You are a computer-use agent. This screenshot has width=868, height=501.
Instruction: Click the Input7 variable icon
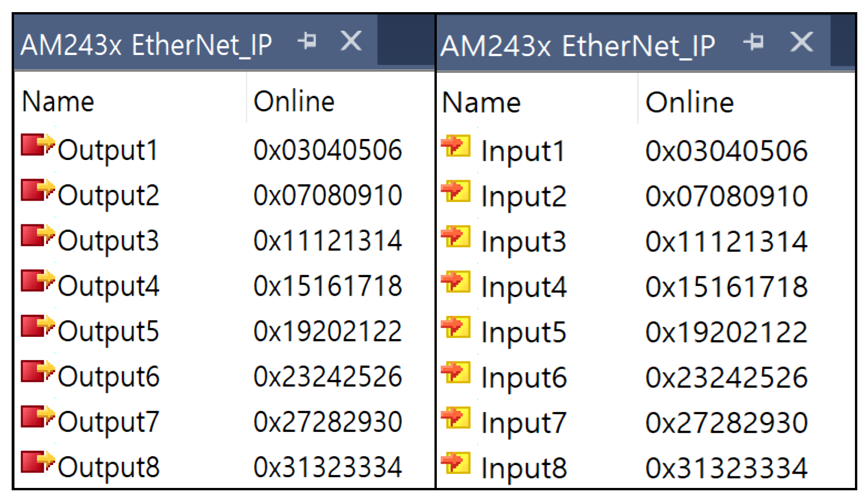pos(456,418)
